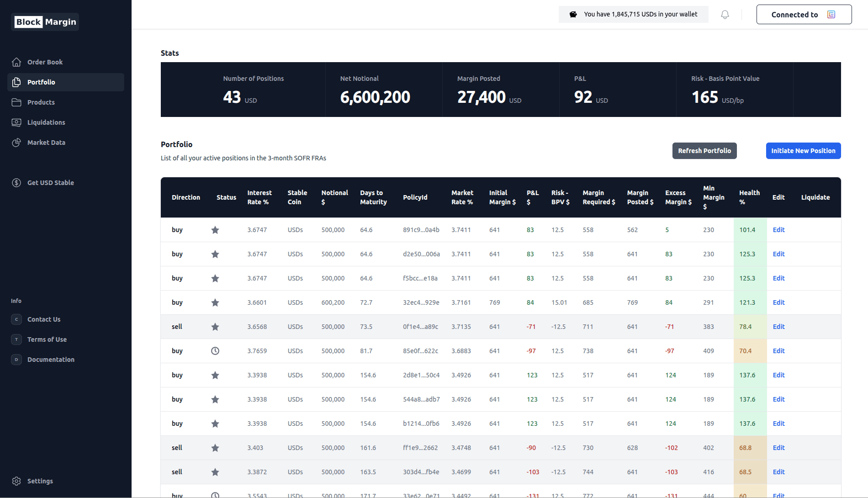Image resolution: width=868 pixels, height=498 pixels.
Task: Click the Get USD Stable dollar icon
Action: tap(16, 183)
